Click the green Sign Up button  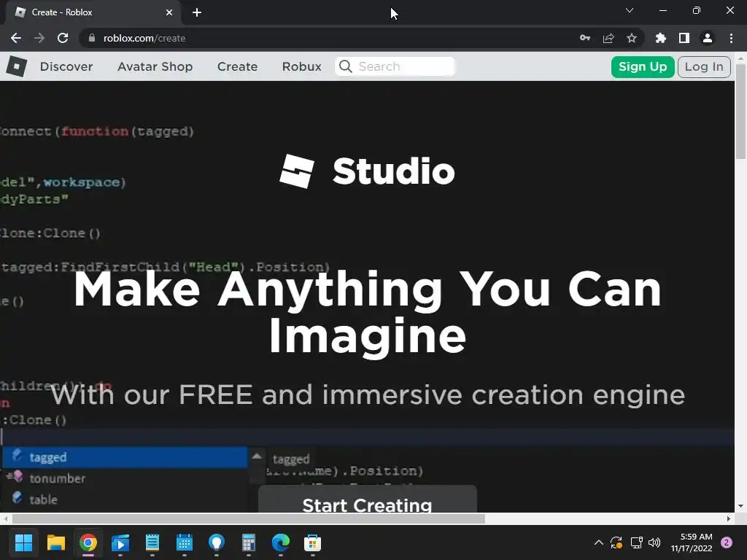[x=643, y=66]
